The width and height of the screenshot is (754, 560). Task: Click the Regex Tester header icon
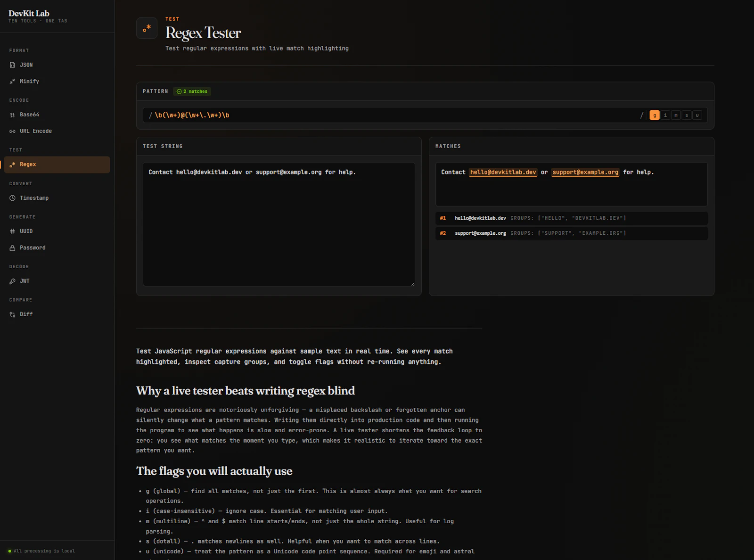pyautogui.click(x=147, y=28)
